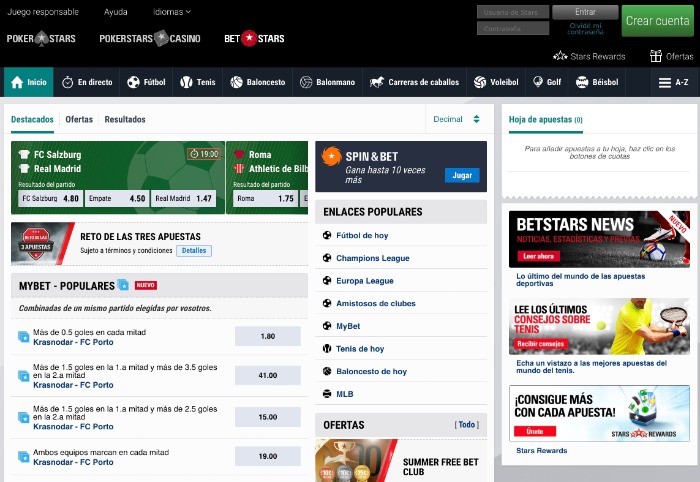Screen dimensions: 700x482
Task: Click the Reto 3 Apuestas badge image
Action: pos(37,244)
